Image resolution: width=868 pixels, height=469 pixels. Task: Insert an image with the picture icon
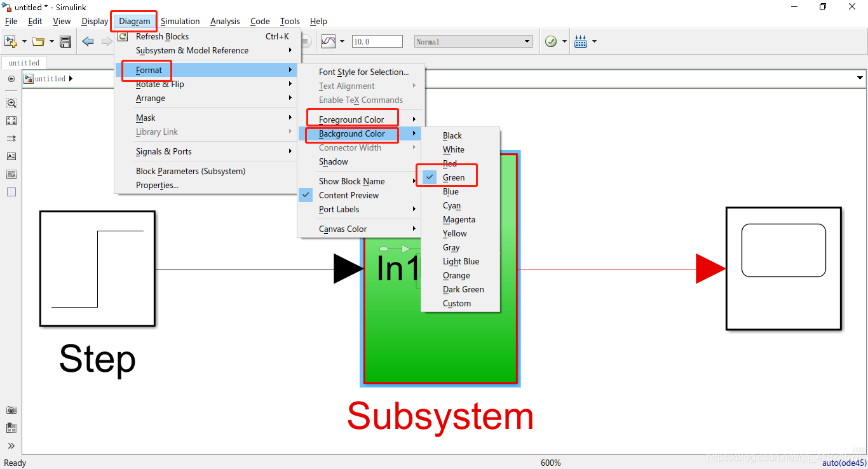coord(11,174)
